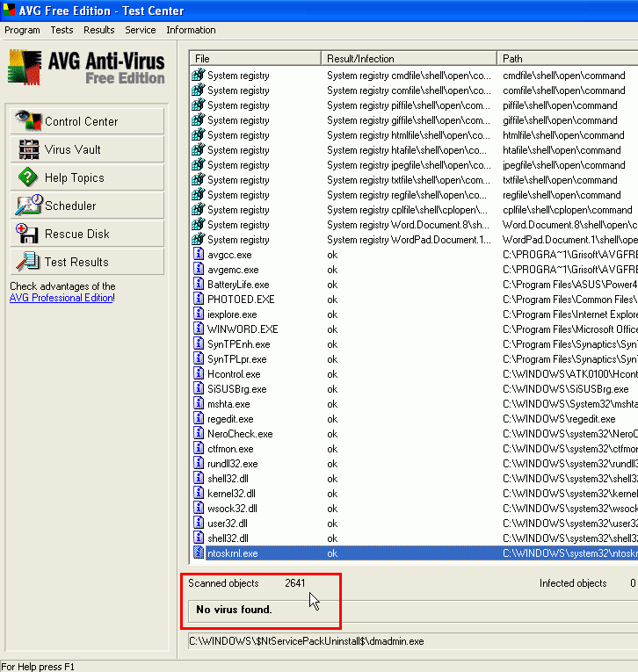Viewport: 638px width, 672px height.
Task: Click the ok result for iexplore.exe
Action: pos(332,314)
